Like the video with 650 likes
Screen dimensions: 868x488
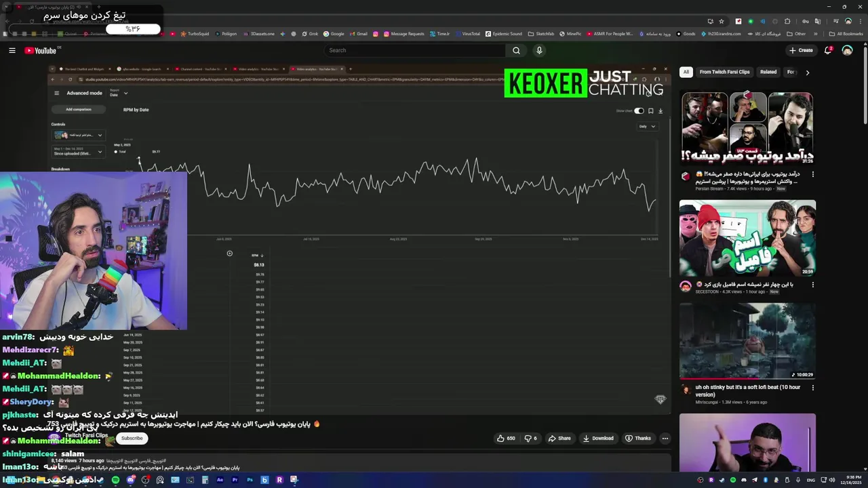tap(507, 439)
